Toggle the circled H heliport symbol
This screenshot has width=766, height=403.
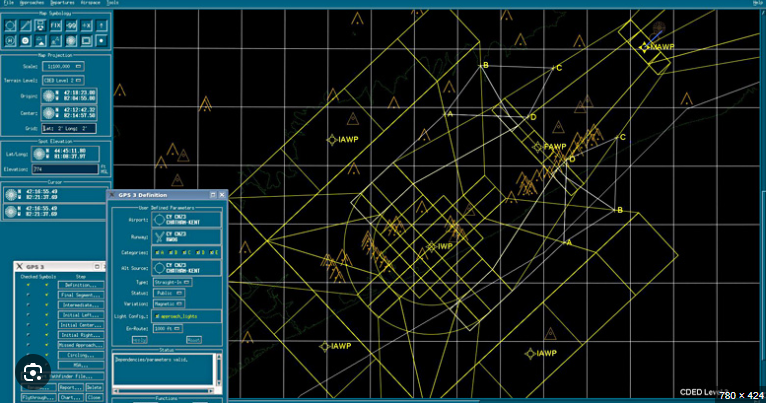click(10, 41)
